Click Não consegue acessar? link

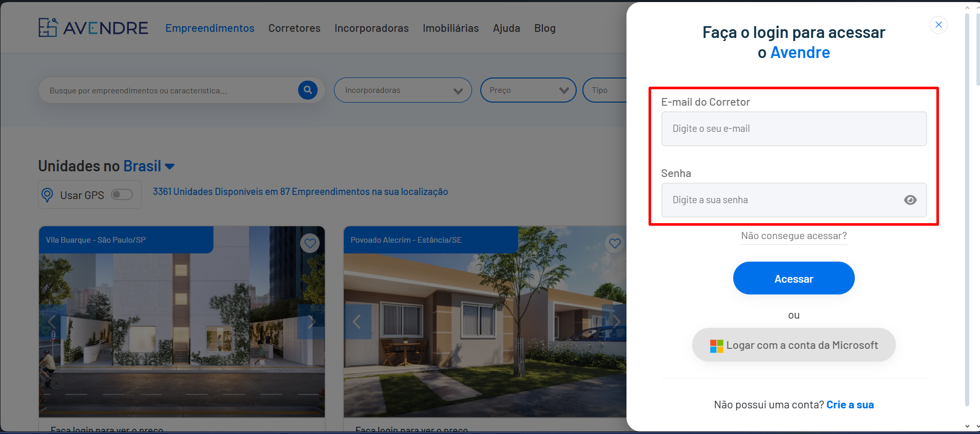click(x=794, y=235)
